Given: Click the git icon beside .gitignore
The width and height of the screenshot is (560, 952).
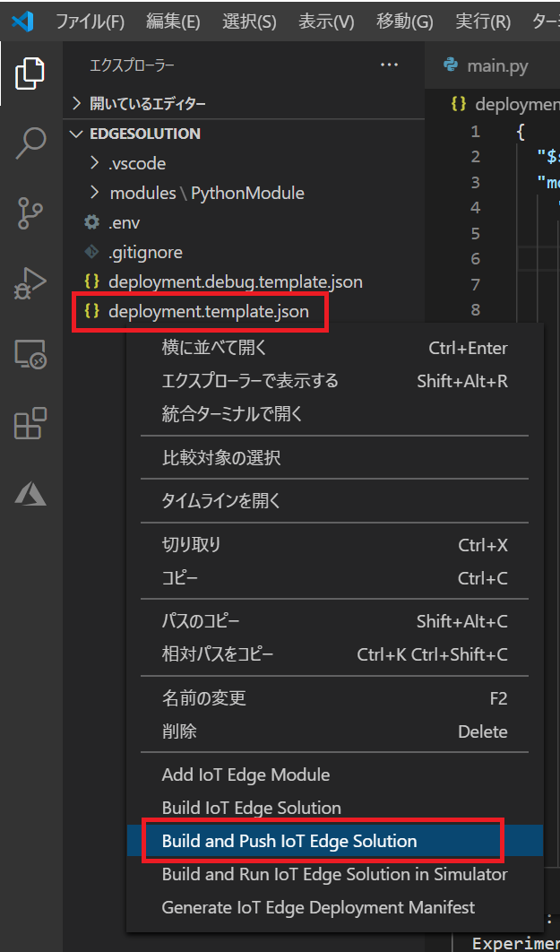Looking at the screenshot, I should tap(91, 252).
